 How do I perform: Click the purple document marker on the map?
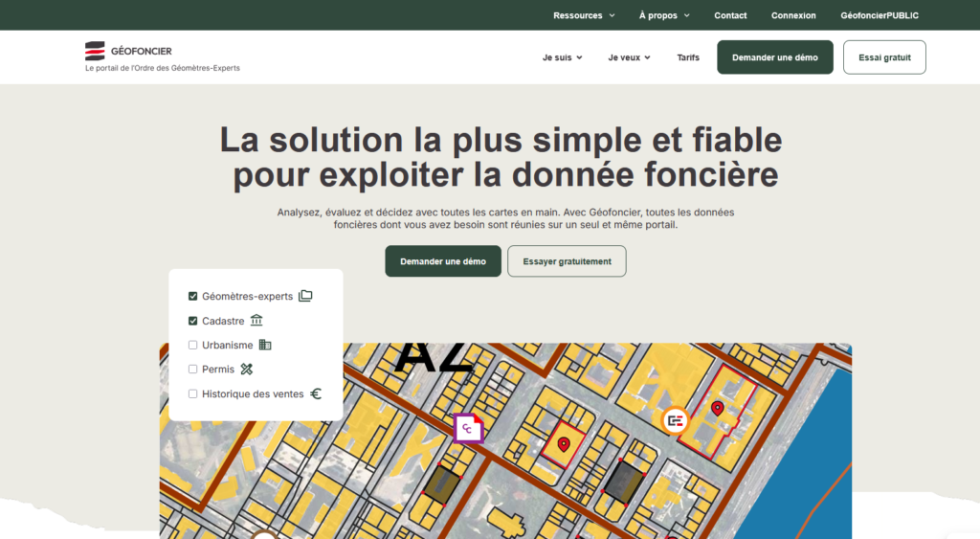click(x=468, y=428)
